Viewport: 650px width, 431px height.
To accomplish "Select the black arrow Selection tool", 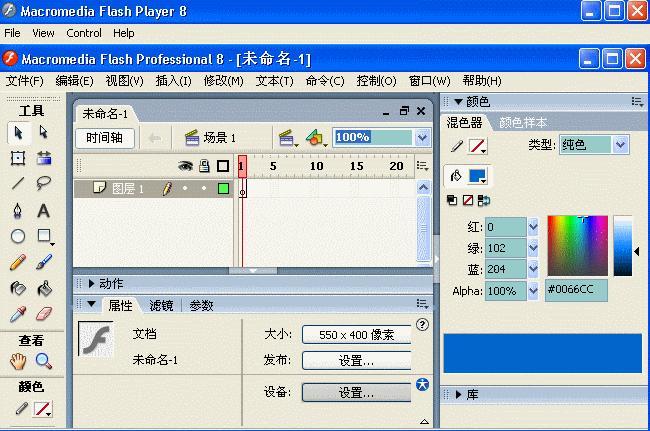I will tap(18, 133).
